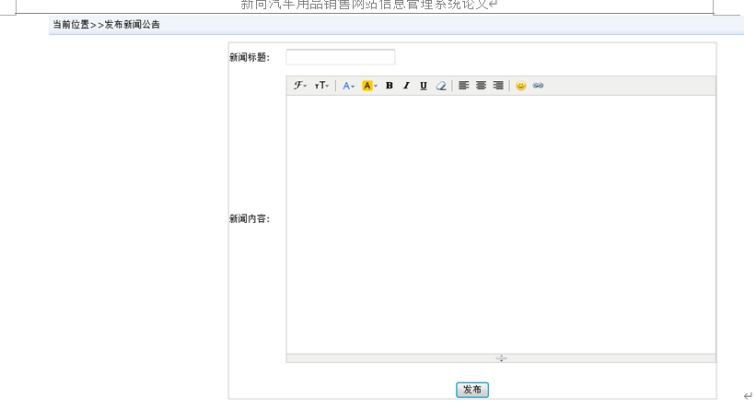Toggle bold formatting
The height and width of the screenshot is (420, 756).
click(x=389, y=85)
